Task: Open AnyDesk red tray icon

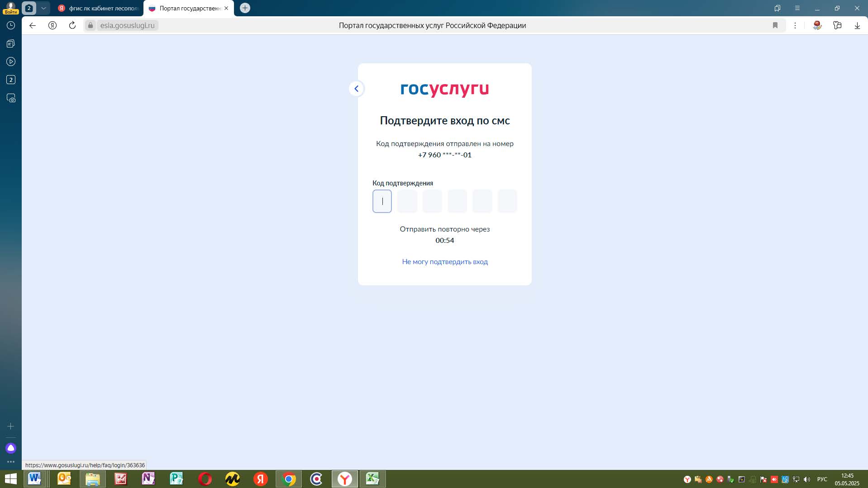Action: 774,479
